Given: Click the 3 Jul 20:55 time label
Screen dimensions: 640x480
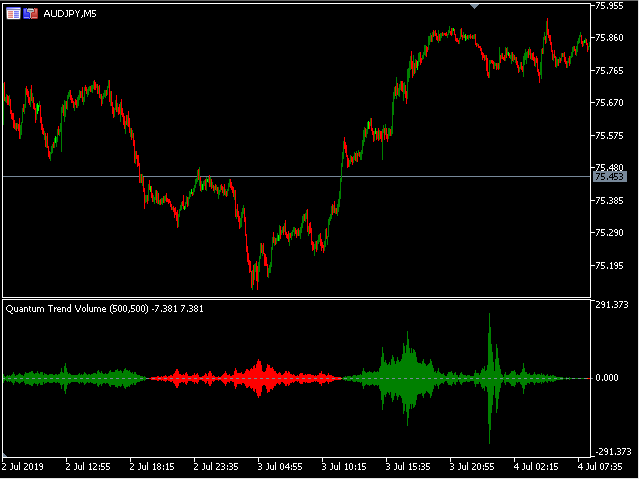Looking at the screenshot, I should click(472, 467).
